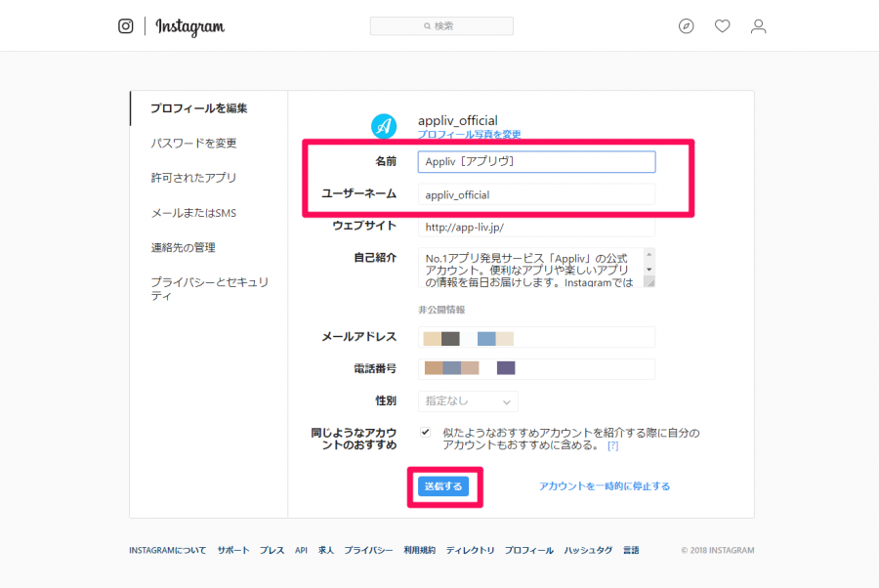Open メールまたはSMS settings
The width and height of the screenshot is (879, 588).
pos(193,213)
